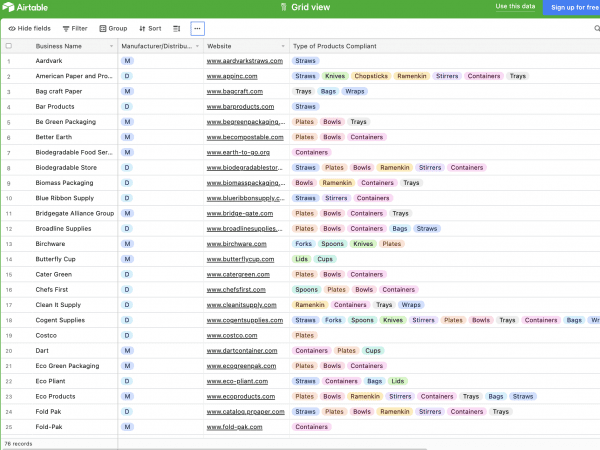Expand Manufacturer/Distributor column dropdown
This screenshot has height=450, width=600.
click(197, 46)
